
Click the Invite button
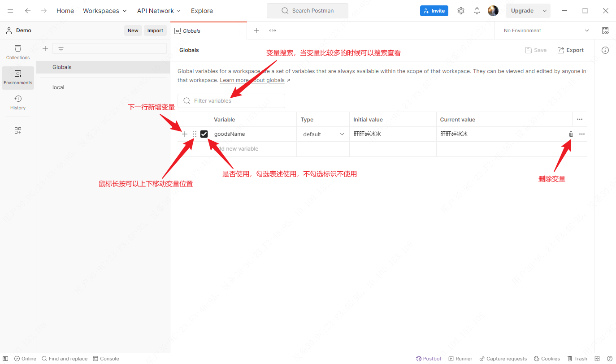click(434, 11)
